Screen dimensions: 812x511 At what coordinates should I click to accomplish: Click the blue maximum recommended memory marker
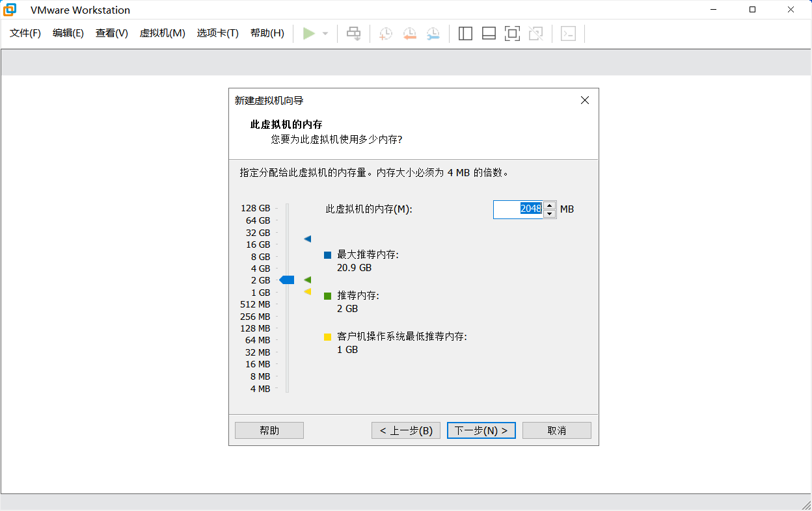point(307,239)
